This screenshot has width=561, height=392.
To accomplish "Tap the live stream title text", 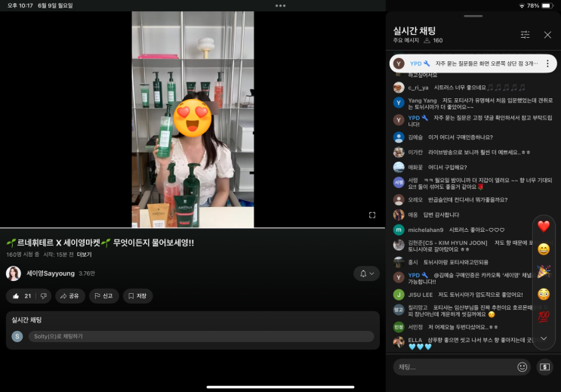I will 100,242.
